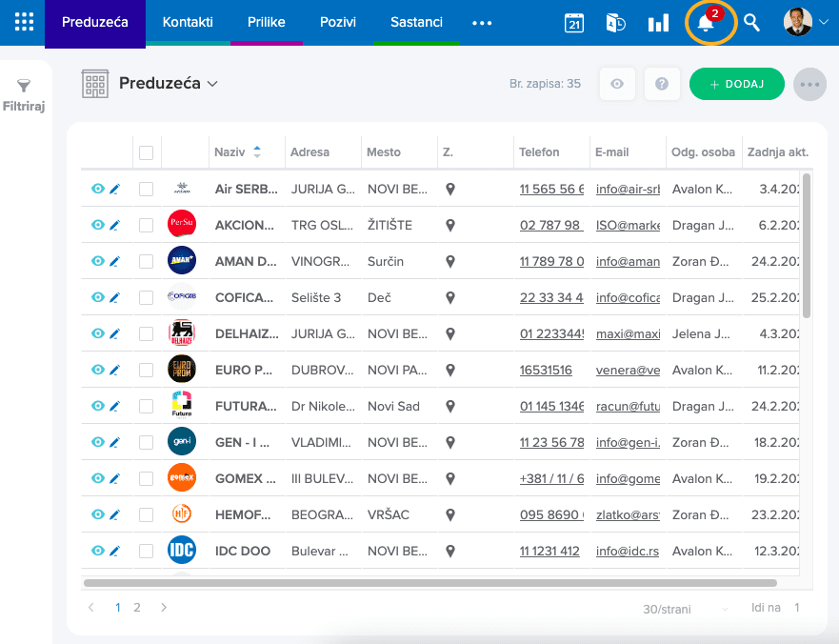Click the map pin for DELHAIZ row
839x644 pixels.
click(x=450, y=334)
